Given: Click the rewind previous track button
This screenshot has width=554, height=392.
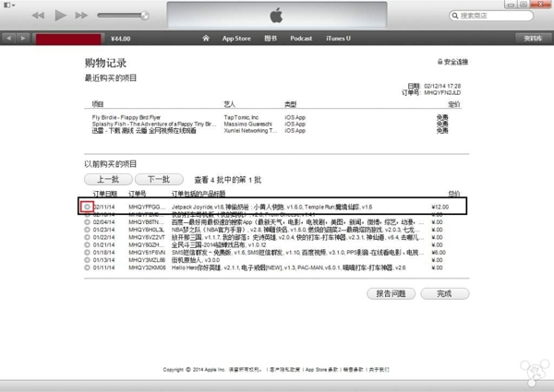Looking at the screenshot, I should pos(38,16).
